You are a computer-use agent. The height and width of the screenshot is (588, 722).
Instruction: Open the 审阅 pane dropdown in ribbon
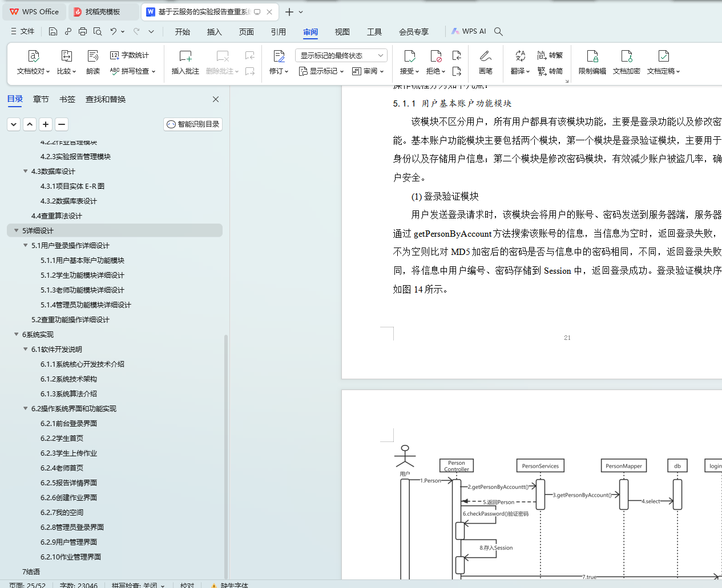tap(368, 71)
